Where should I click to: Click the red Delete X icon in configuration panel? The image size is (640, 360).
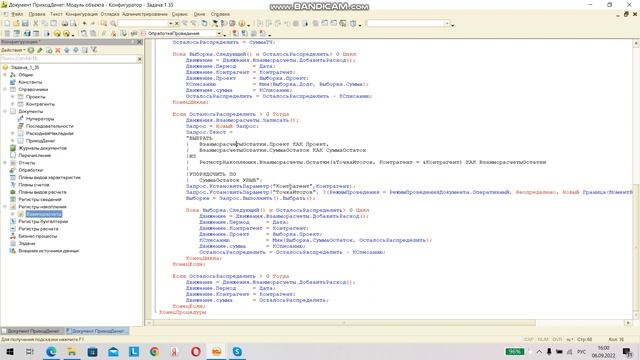pos(58,50)
